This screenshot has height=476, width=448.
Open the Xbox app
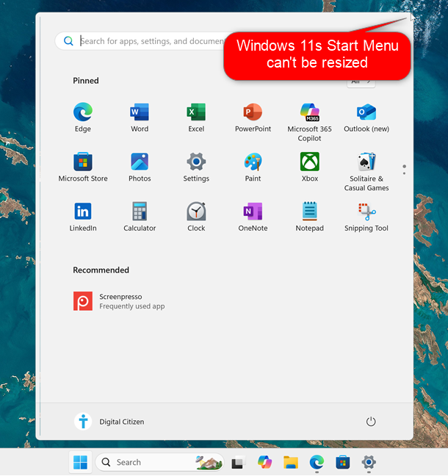(x=310, y=167)
